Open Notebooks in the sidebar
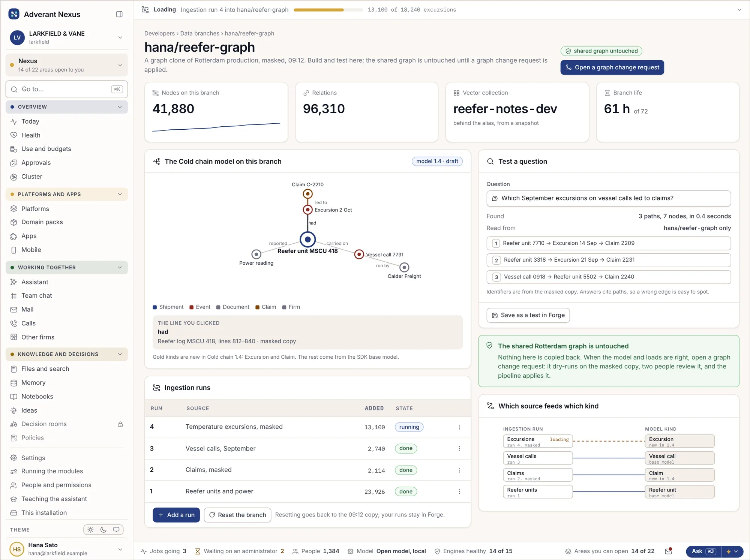Screen dimensions: 750x560 37,397
